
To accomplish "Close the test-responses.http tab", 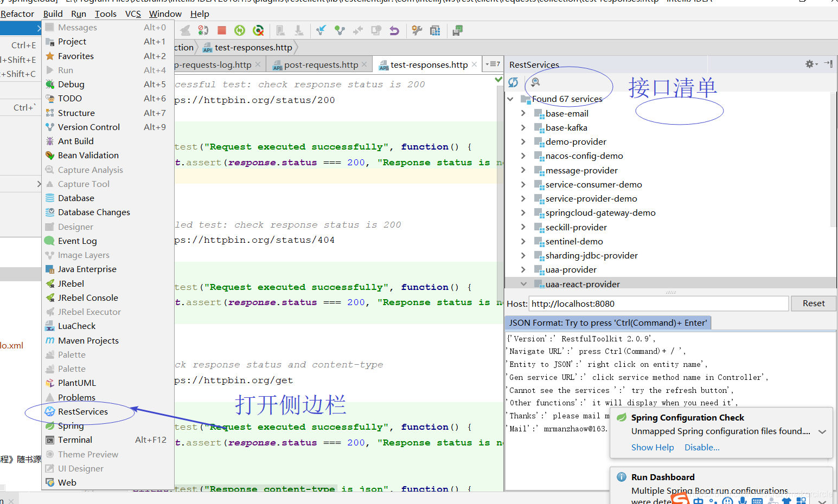I will (474, 64).
